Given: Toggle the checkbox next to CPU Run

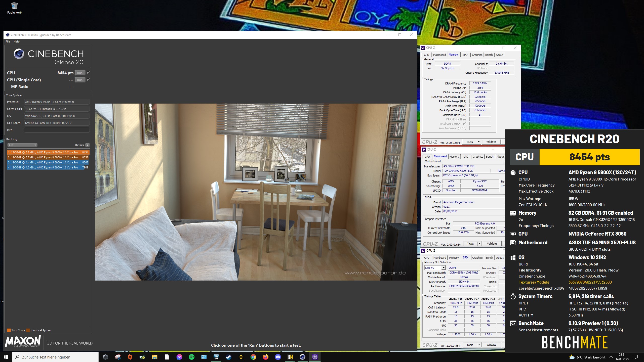Looking at the screenshot, I should pos(88,73).
